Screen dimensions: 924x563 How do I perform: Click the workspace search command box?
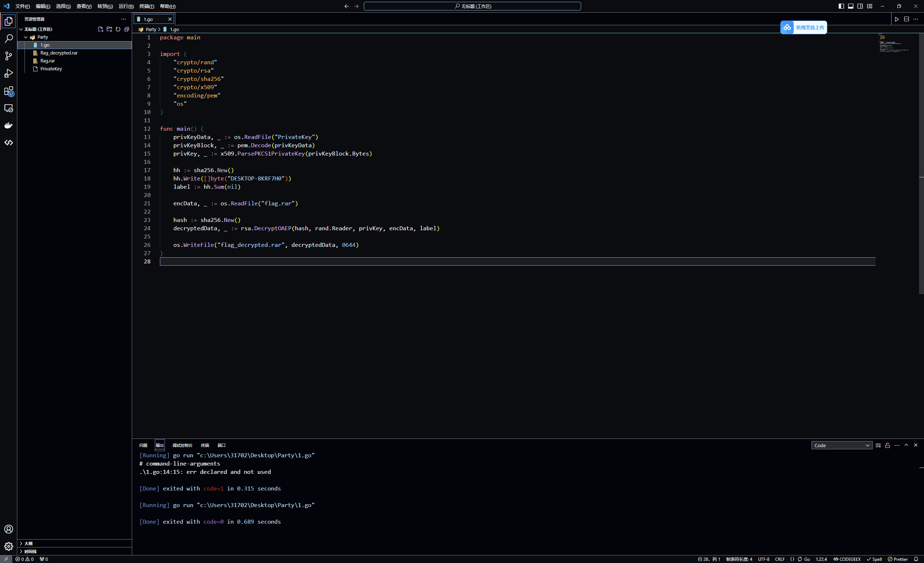[x=472, y=6]
